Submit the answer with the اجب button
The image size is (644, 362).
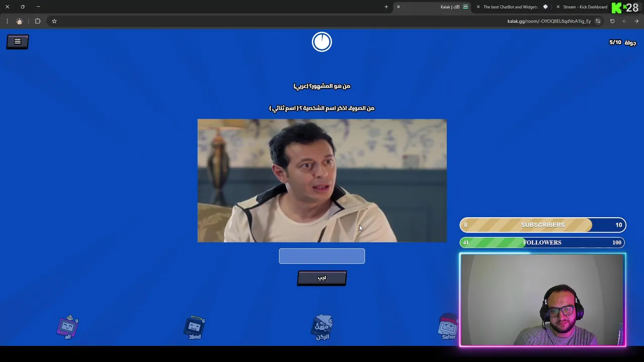(322, 278)
